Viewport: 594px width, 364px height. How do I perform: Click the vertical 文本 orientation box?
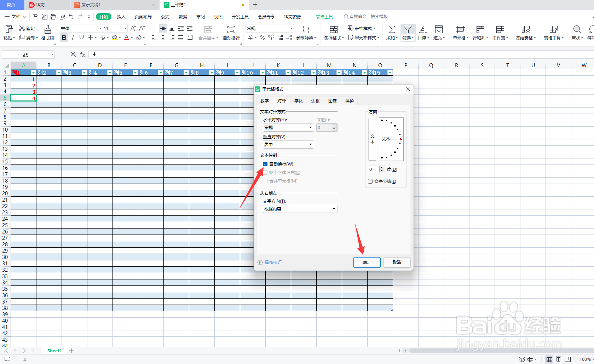(373, 139)
